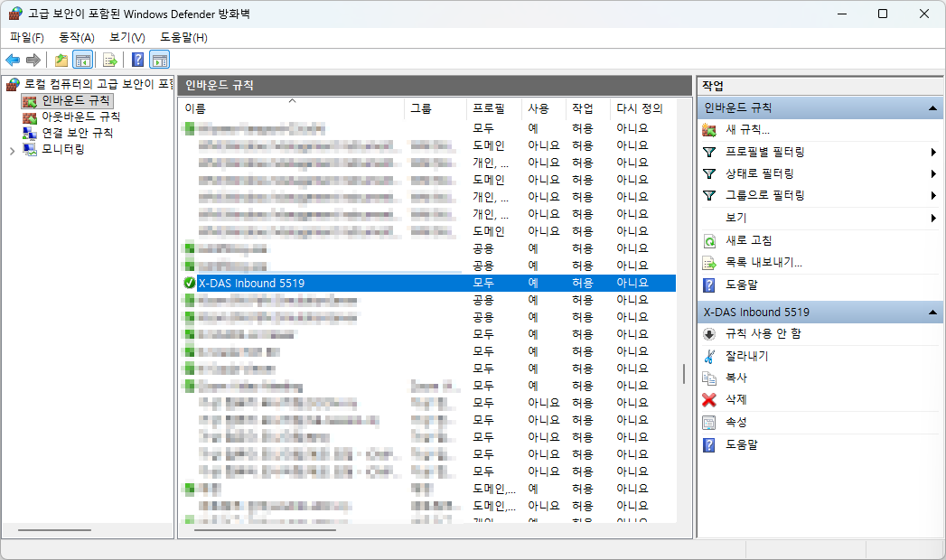
Task: Click the blue Back arrow in toolbar
Action: (x=13, y=61)
